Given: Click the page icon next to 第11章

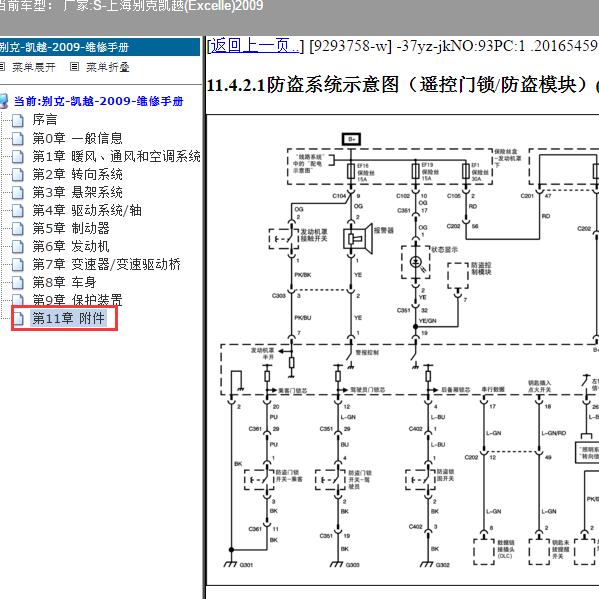Looking at the screenshot, I should click(19, 318).
